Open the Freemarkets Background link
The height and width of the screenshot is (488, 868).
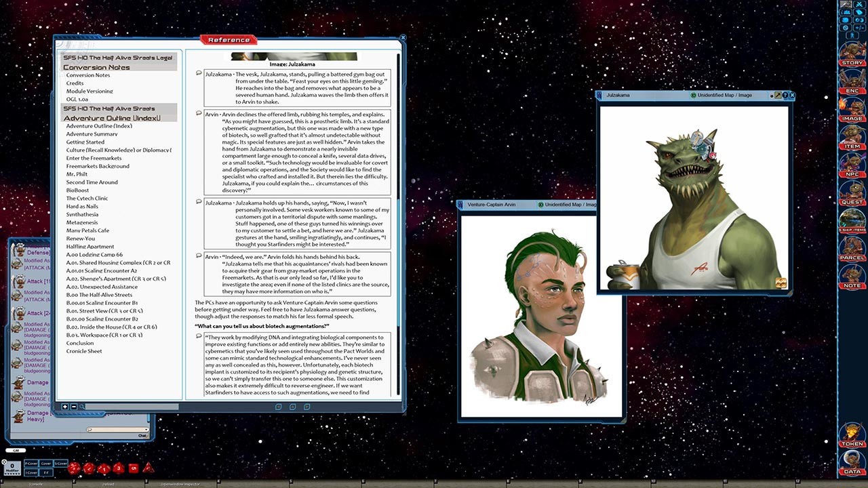(98, 166)
